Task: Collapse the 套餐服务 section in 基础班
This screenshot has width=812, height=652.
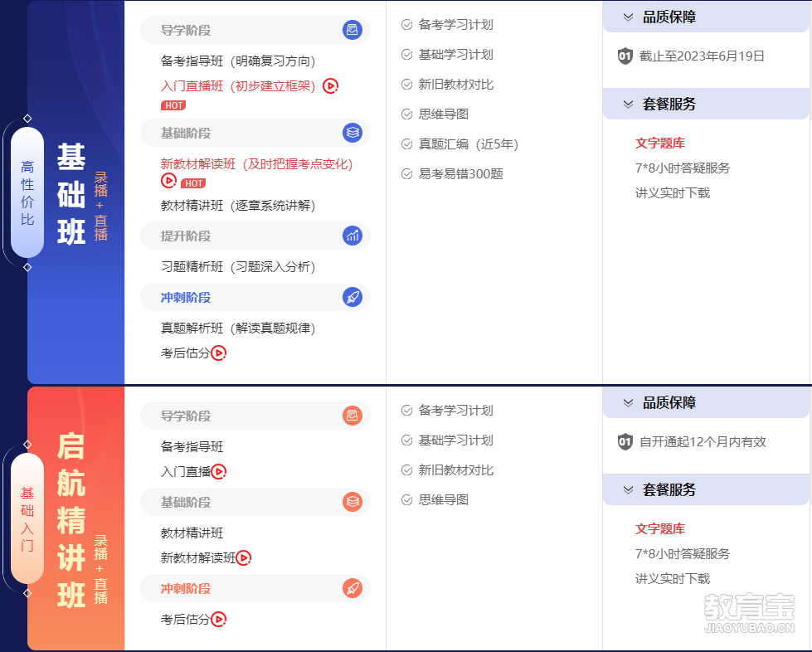Action: [x=628, y=105]
